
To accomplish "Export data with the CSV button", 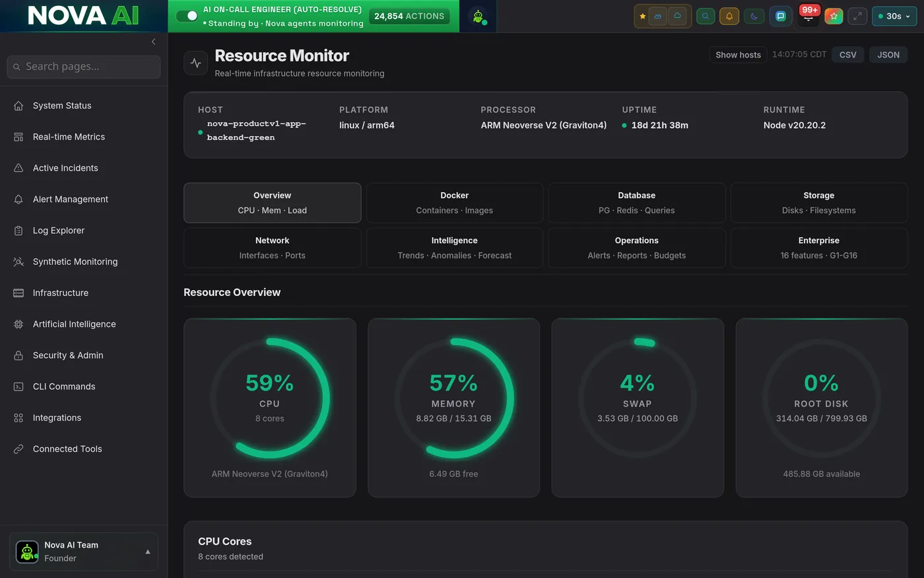I will 848,55.
